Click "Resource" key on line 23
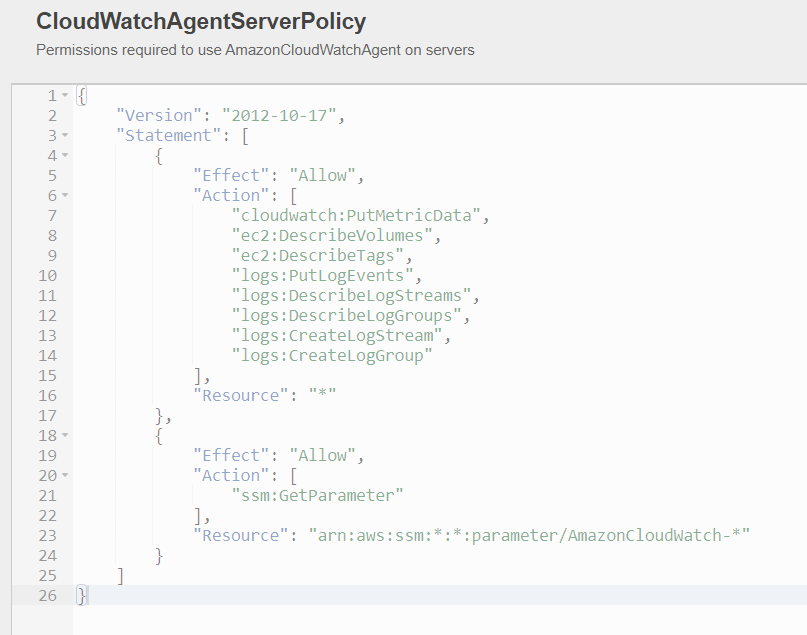 point(241,536)
